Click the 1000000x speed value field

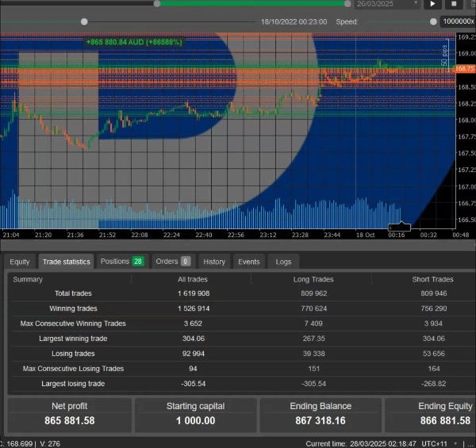458,22
